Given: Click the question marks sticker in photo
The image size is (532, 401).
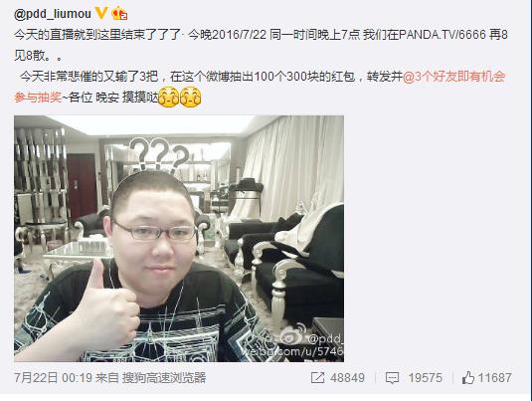Looking at the screenshot, I should (159, 155).
